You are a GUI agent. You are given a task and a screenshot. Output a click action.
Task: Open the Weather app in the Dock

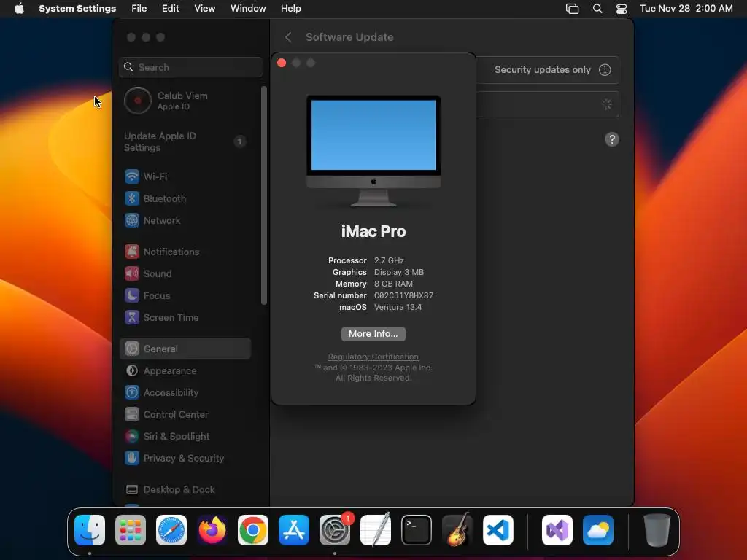(x=598, y=530)
